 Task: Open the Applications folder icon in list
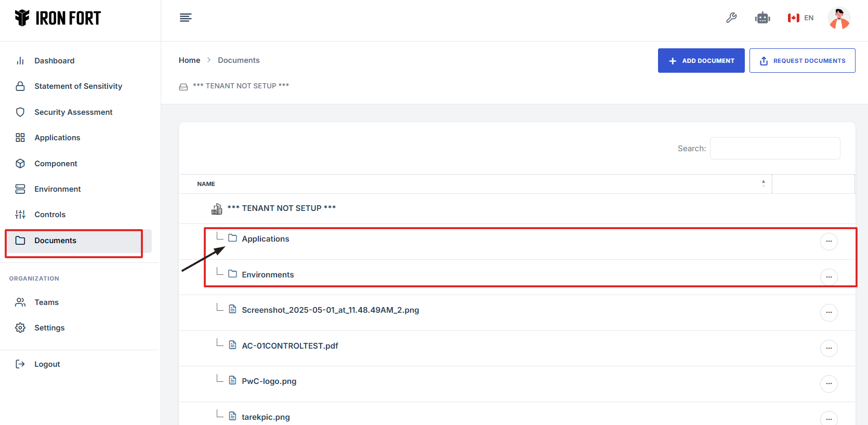(233, 238)
